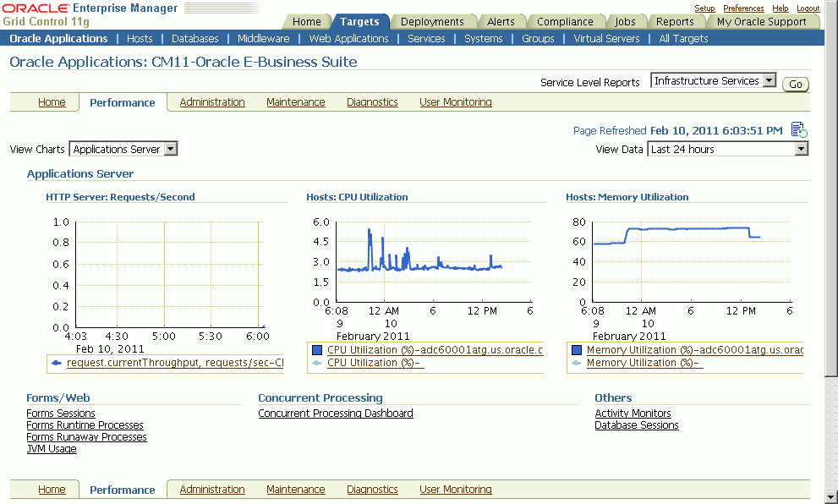Click request.currentThroughput legend link

point(175,363)
